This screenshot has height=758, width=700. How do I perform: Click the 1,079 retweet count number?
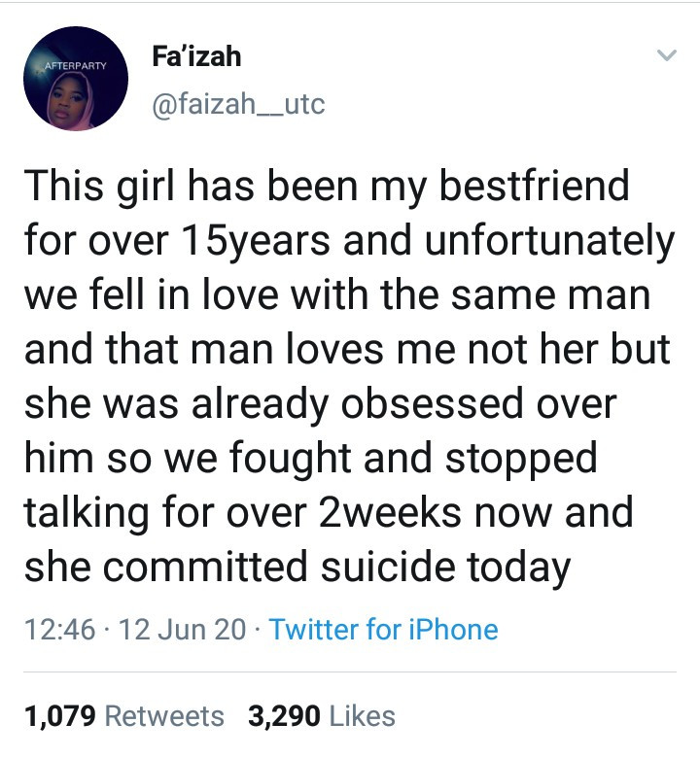(x=60, y=716)
